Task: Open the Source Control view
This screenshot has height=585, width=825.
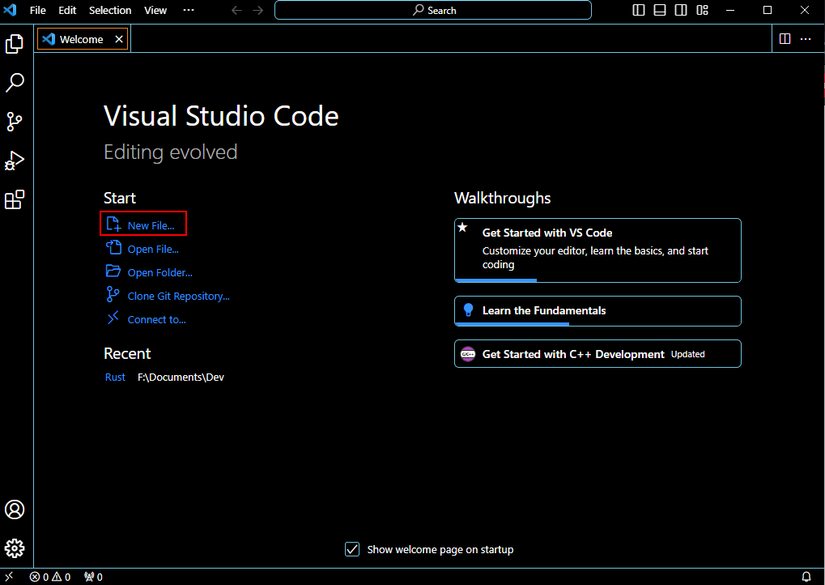Action: pyautogui.click(x=15, y=122)
